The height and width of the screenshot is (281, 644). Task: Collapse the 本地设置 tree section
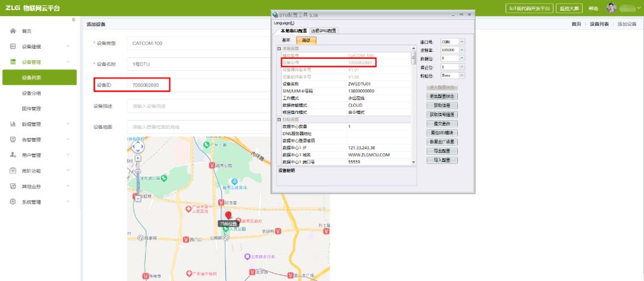279,49
